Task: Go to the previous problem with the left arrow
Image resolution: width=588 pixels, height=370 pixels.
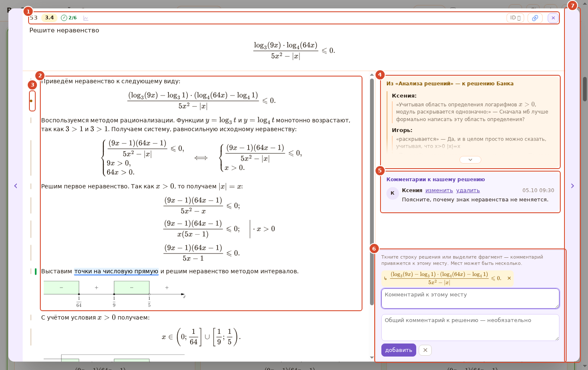Action: (16, 186)
